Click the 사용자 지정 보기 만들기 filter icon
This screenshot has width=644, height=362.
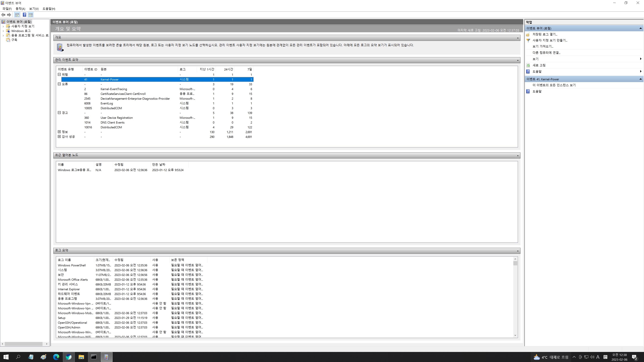(528, 40)
